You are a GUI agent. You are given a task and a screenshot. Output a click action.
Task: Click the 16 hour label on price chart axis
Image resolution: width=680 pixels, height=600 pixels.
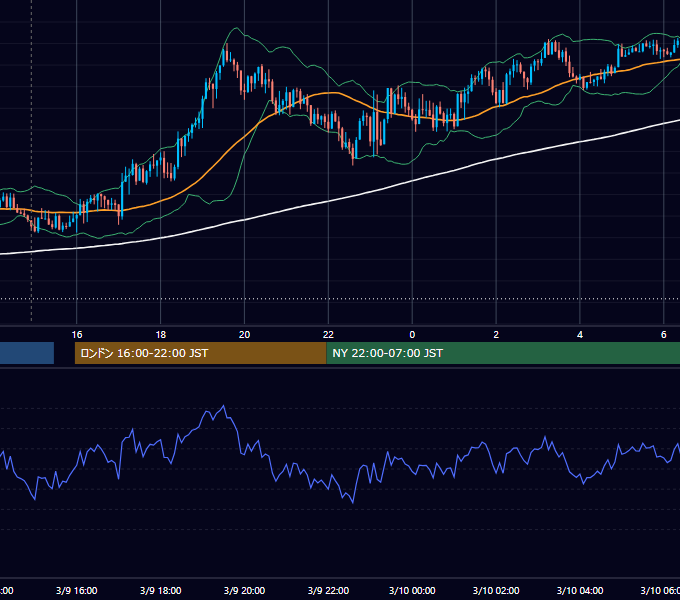pyautogui.click(x=77, y=334)
